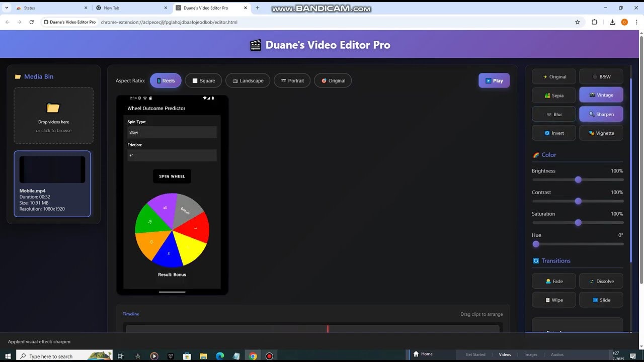The height and width of the screenshot is (362, 644).
Task: Select the Slide transition
Action: click(x=601, y=300)
